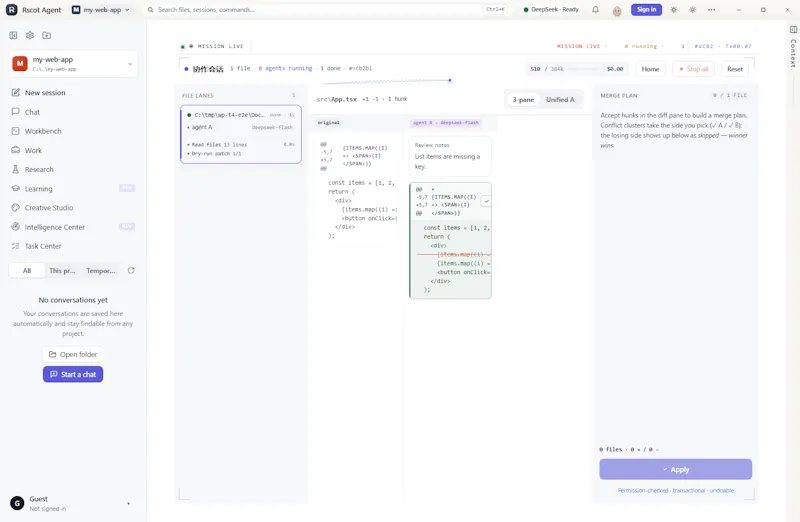
Task: Switch to Unified A diff view
Action: 560,100
